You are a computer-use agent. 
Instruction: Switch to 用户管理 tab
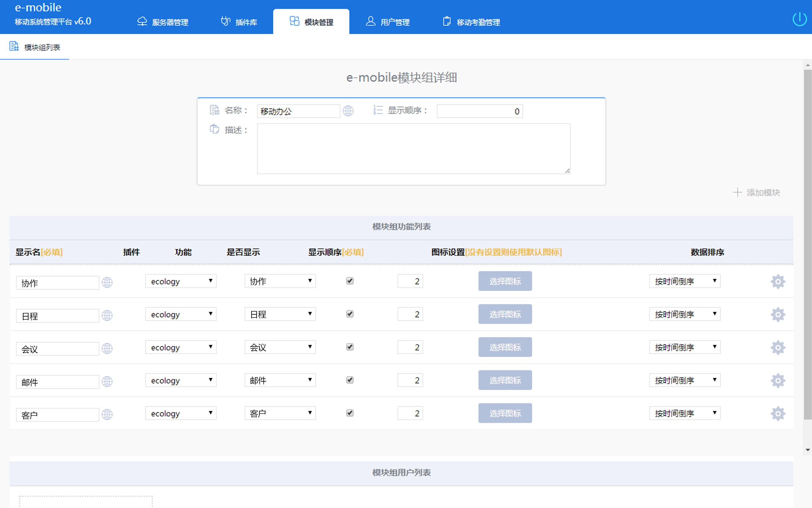[388, 22]
